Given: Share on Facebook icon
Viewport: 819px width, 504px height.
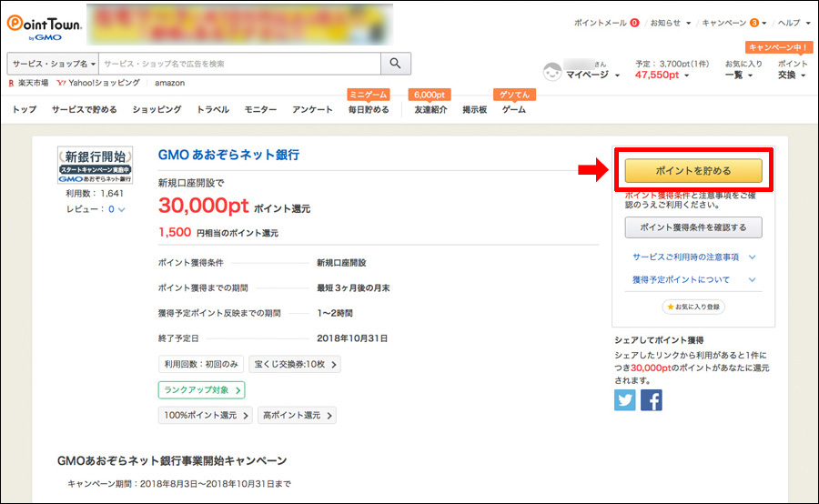Looking at the screenshot, I should click(x=652, y=400).
